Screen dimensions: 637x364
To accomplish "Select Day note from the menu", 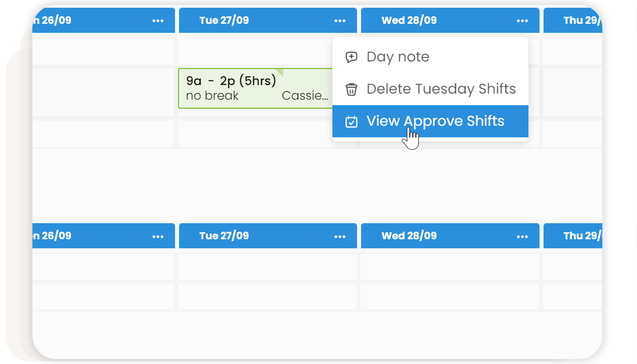I will pyautogui.click(x=398, y=57).
